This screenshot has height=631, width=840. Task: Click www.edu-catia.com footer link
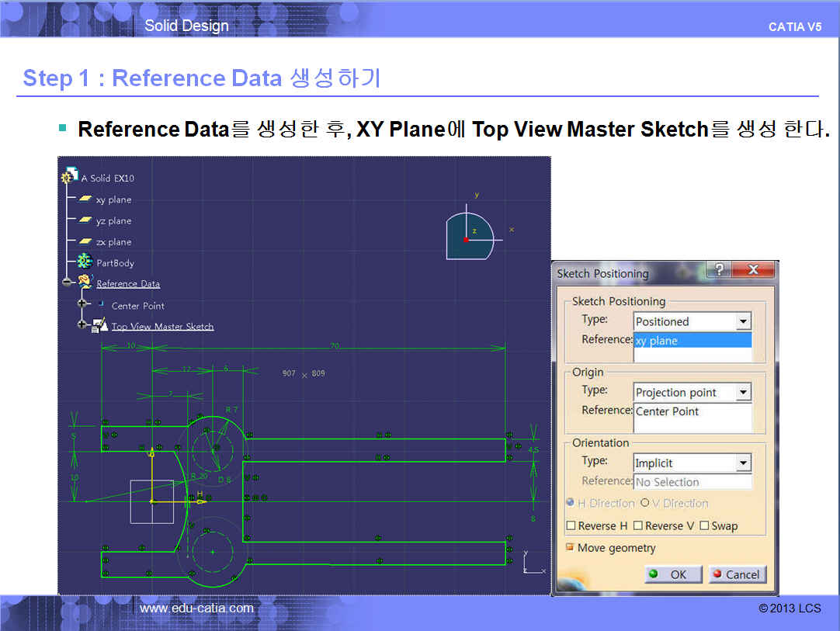tap(196, 608)
